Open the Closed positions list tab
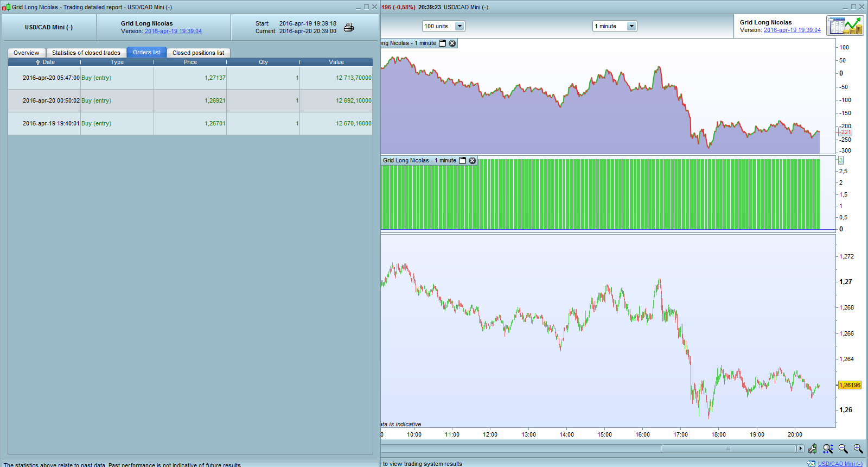 click(198, 53)
